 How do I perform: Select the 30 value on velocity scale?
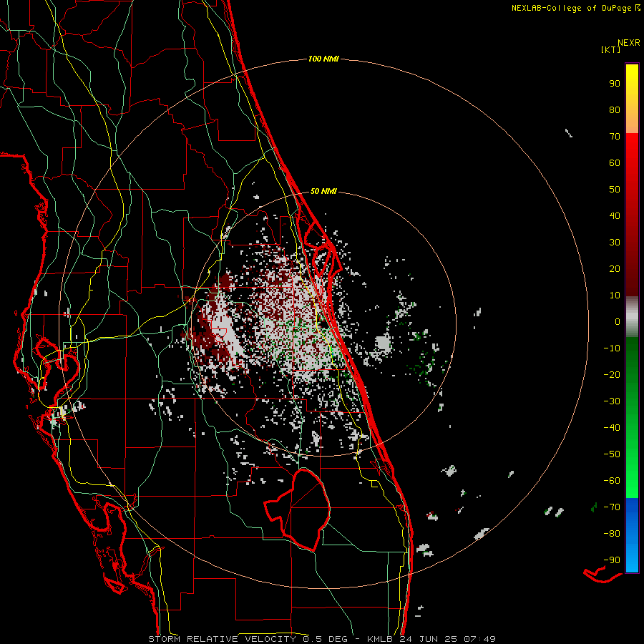[x=615, y=243]
